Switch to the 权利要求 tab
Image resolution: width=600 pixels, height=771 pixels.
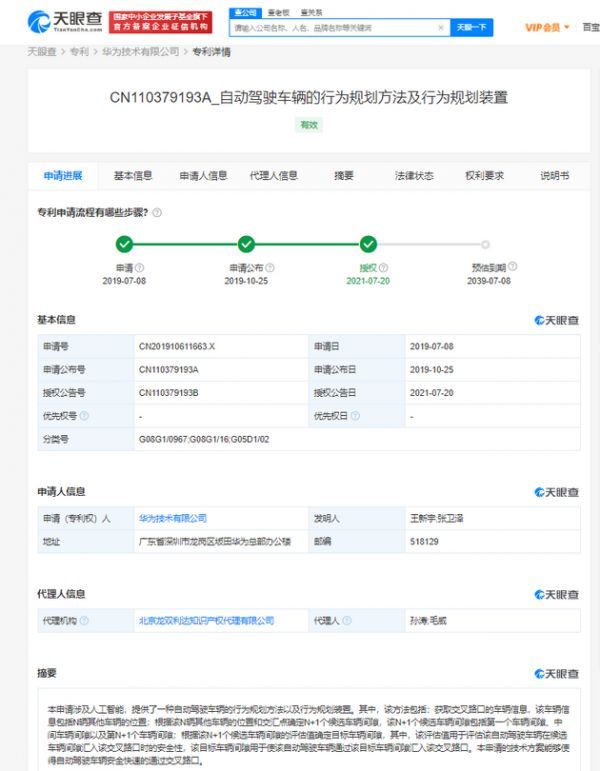484,176
